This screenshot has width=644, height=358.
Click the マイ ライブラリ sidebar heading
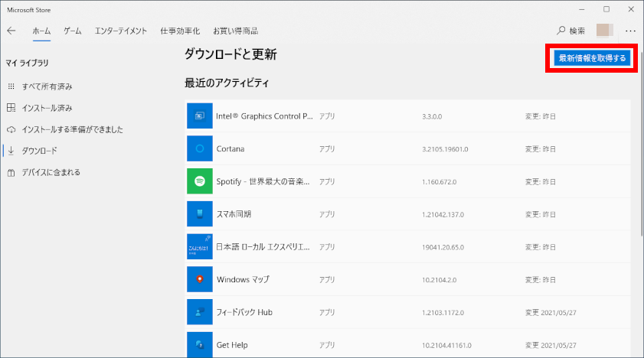pos(27,63)
